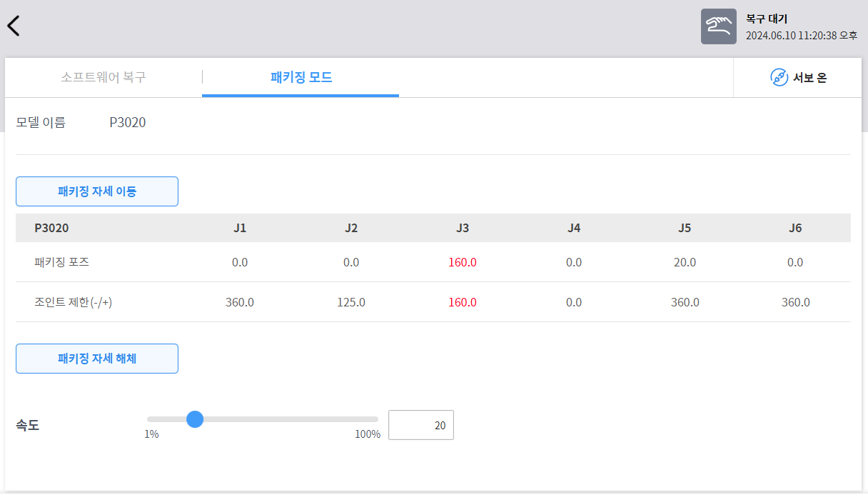Screen dimensions: 868x495
Task: Select the J6 column header
Action: pos(795,228)
